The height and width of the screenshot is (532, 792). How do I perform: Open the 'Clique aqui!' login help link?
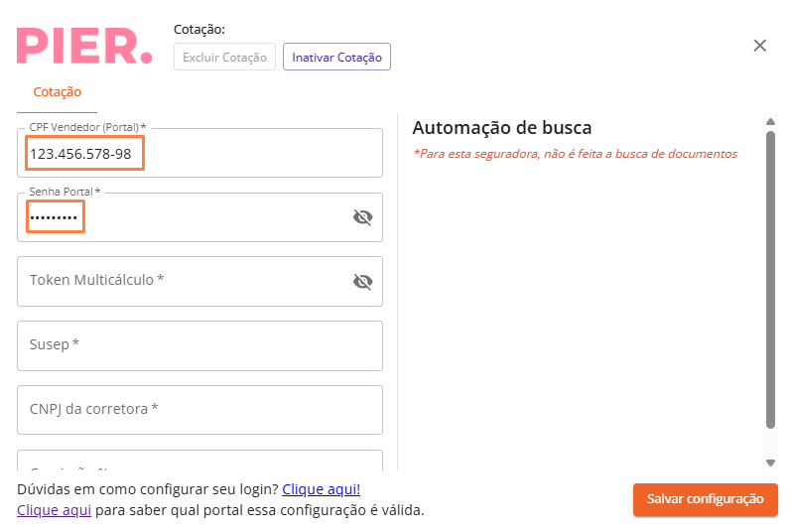[321, 489]
